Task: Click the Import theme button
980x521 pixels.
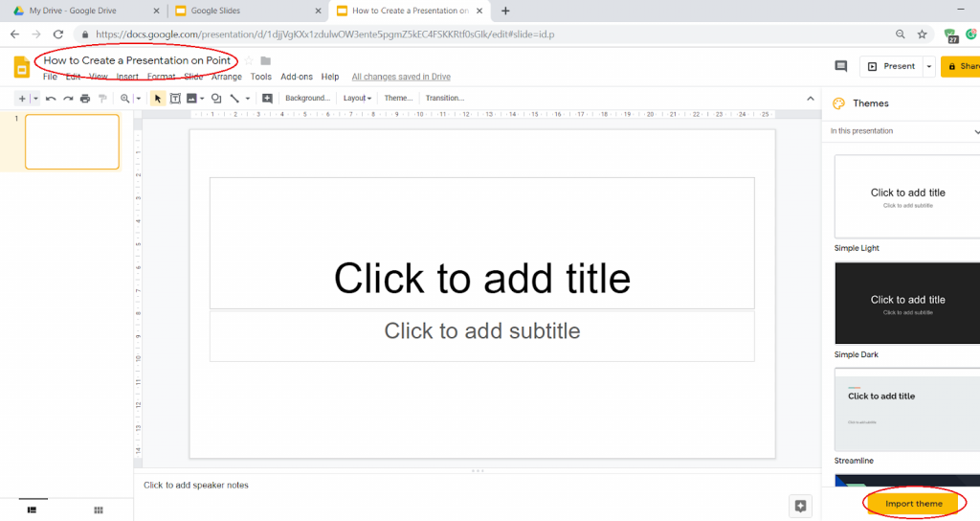Action: tap(914, 504)
